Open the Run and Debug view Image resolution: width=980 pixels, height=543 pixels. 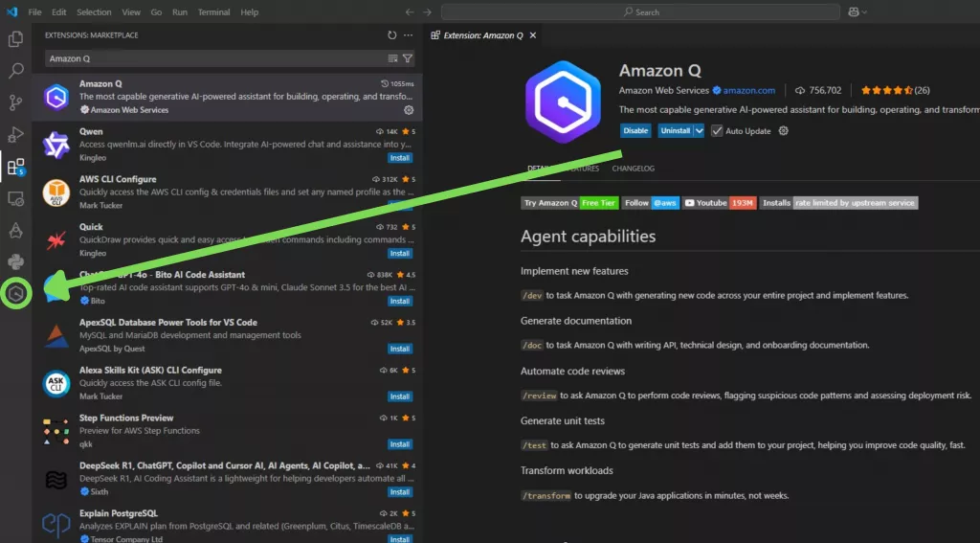click(x=15, y=134)
